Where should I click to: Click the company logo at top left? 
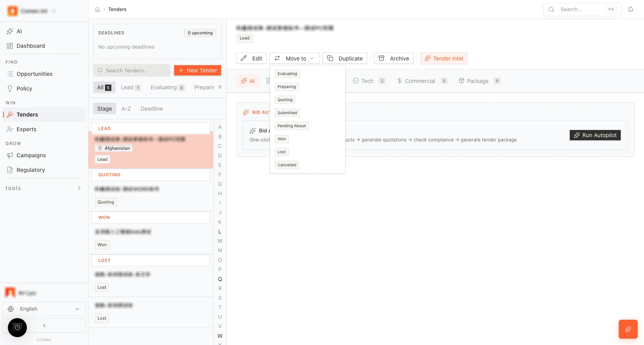pyautogui.click(x=13, y=11)
